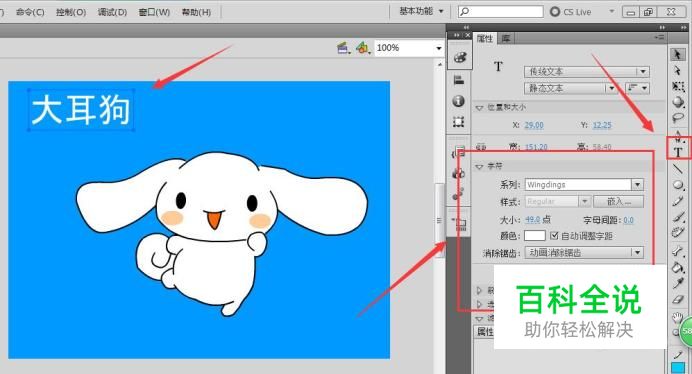Collapse the icon panel dock arrows
The width and height of the screenshot is (692, 374).
(456, 35)
